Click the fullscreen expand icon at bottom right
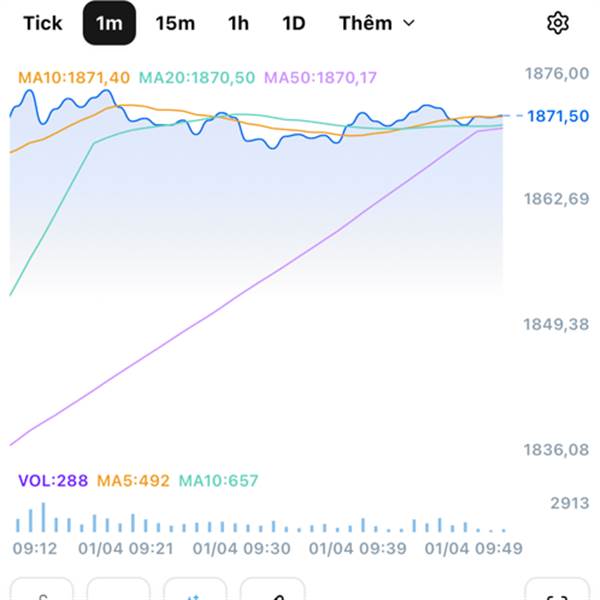Viewport: 600px width, 600px height. (557, 592)
